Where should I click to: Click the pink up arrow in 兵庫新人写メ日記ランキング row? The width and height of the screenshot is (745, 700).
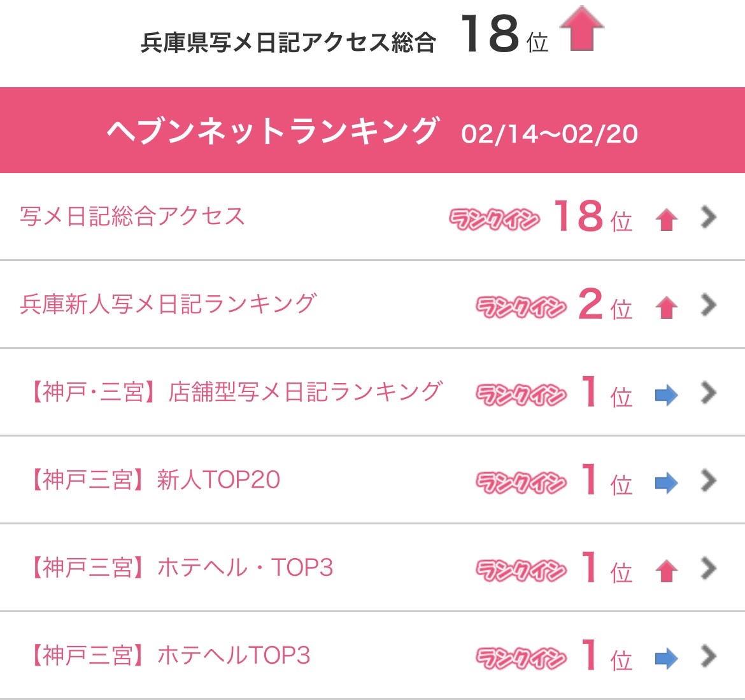pos(666,307)
